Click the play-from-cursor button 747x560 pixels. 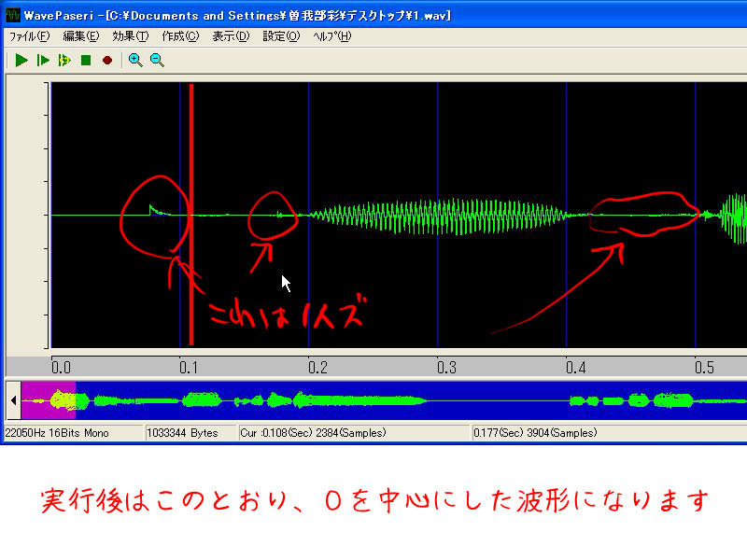pyautogui.click(x=43, y=61)
